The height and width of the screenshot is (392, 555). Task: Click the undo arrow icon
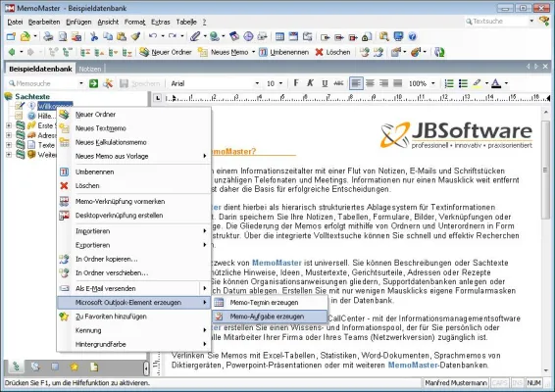tap(153, 36)
